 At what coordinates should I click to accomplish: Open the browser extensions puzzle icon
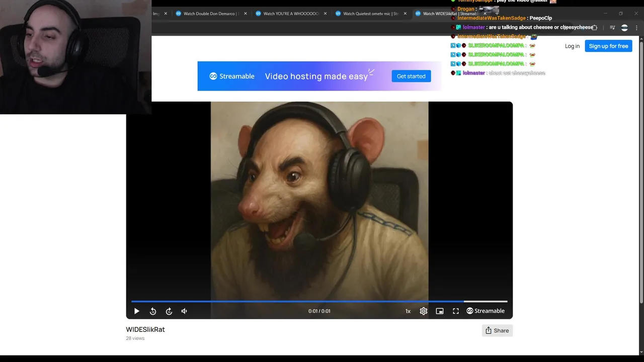pyautogui.click(x=595, y=28)
